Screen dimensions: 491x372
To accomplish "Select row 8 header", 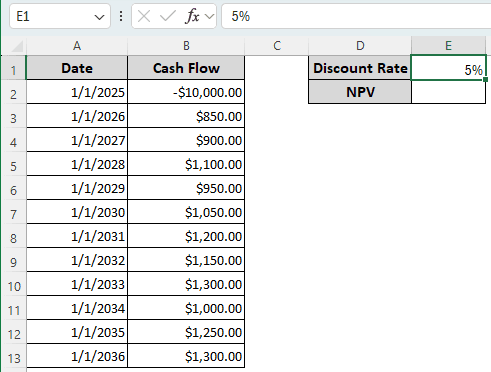I will point(13,236).
